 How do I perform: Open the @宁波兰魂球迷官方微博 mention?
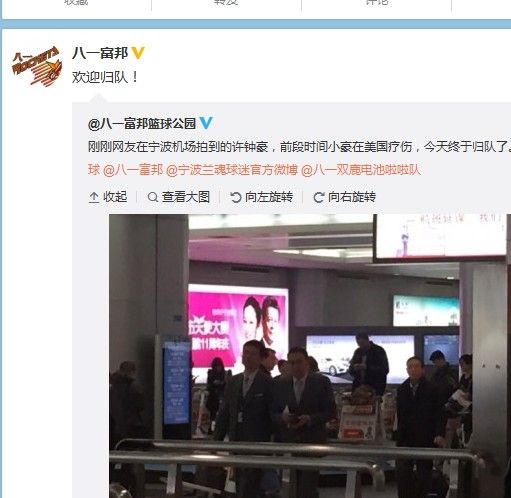(x=232, y=170)
